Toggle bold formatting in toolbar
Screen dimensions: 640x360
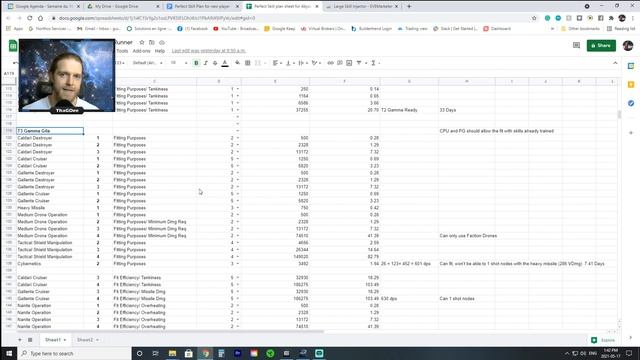click(x=196, y=63)
